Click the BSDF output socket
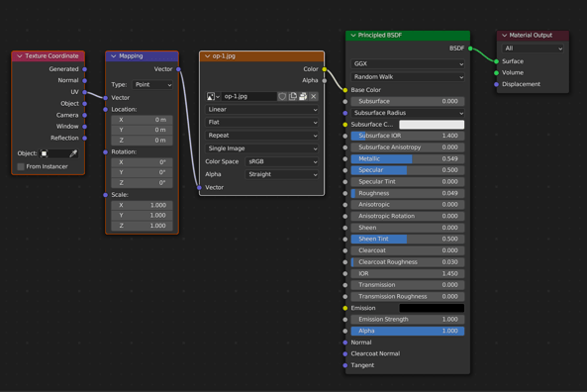Viewport: 587px width, 392px height. (x=470, y=49)
